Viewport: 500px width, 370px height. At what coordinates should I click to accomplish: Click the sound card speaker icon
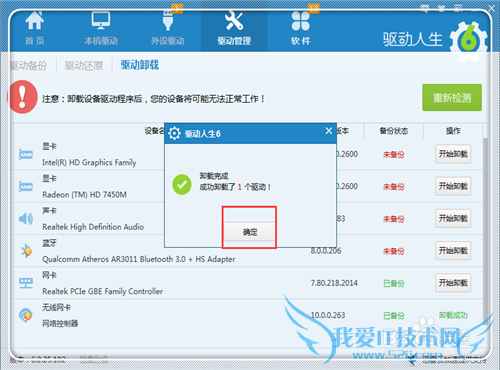(x=26, y=218)
